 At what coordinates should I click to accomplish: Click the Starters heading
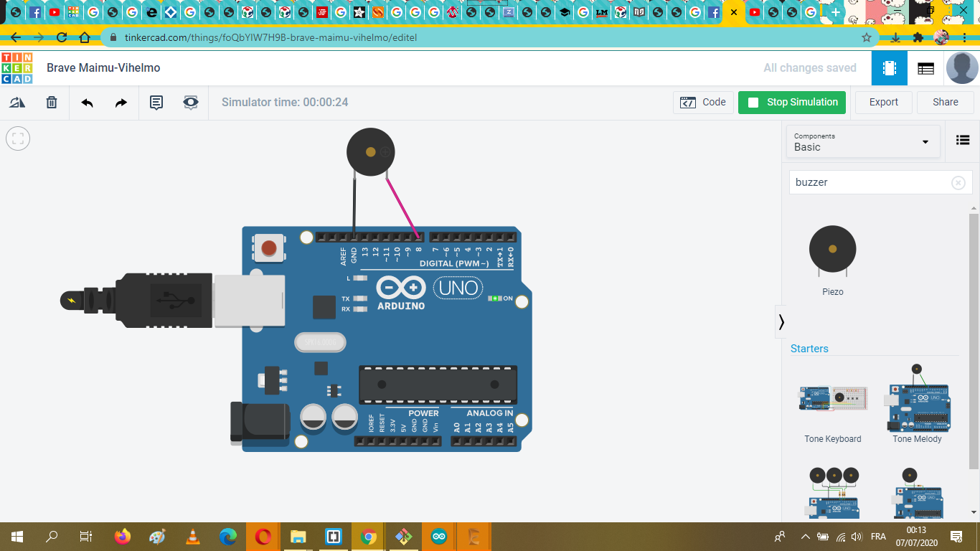point(809,349)
